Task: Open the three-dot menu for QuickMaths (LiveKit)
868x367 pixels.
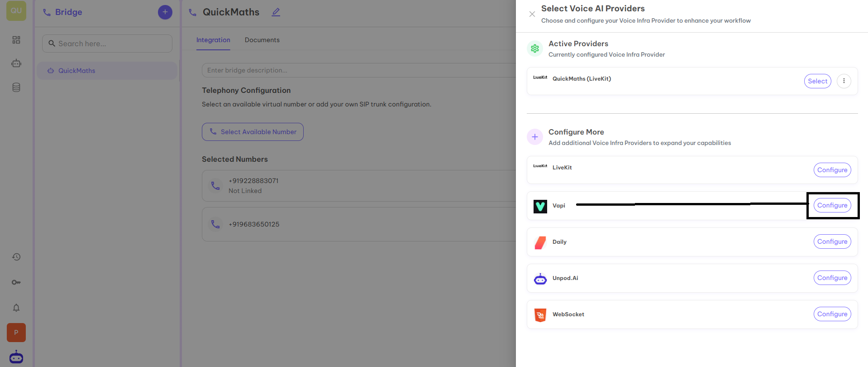Action: coord(844,81)
